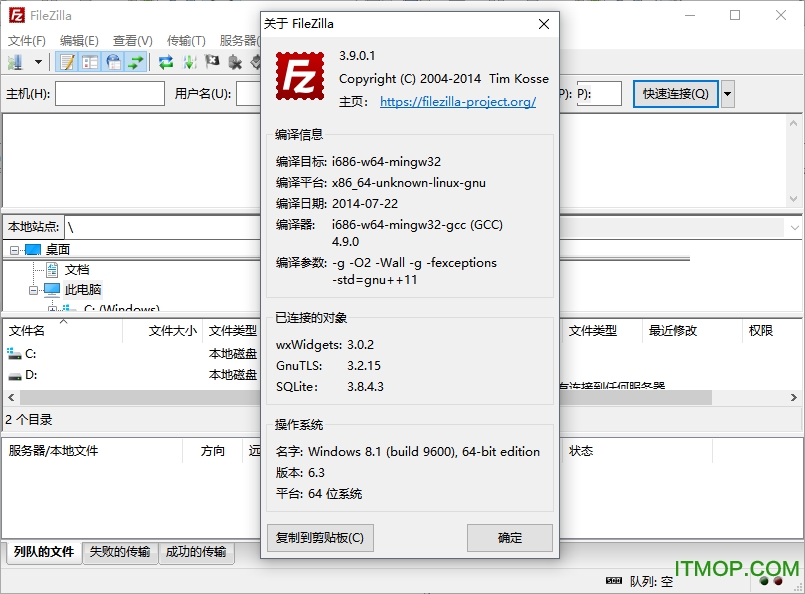Image resolution: width=805 pixels, height=594 pixels.
Task: Click the process queue toolbar icon
Action: 189,62
